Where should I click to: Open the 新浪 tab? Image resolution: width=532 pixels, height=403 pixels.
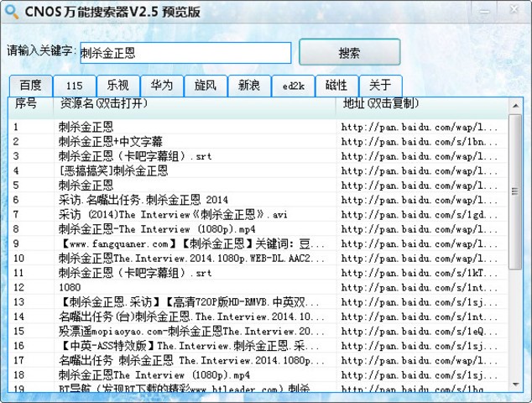(249, 86)
